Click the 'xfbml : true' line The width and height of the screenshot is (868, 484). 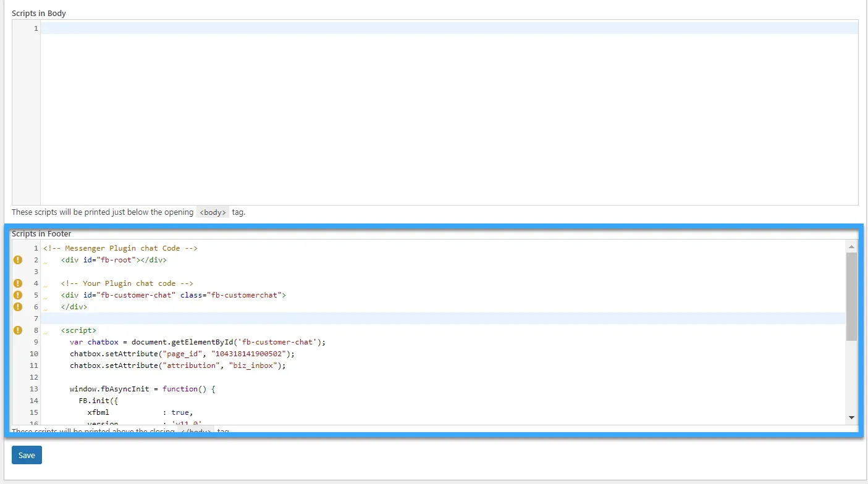coord(140,412)
